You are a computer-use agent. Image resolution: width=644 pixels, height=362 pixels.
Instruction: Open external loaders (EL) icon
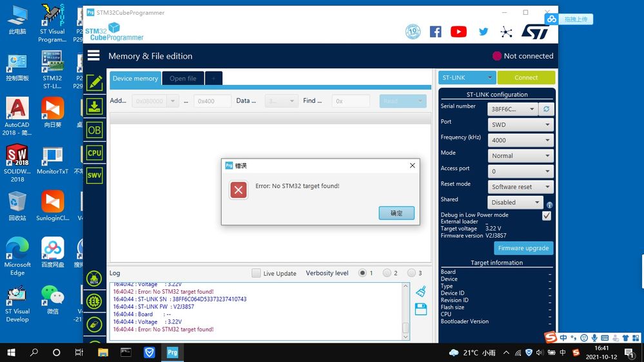coord(95,301)
